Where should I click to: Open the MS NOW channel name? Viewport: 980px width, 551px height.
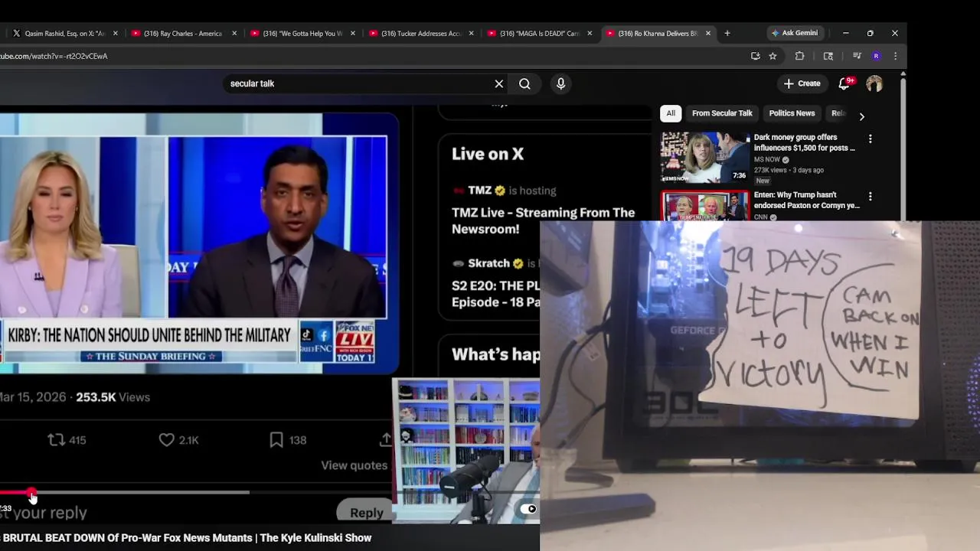coord(767,160)
